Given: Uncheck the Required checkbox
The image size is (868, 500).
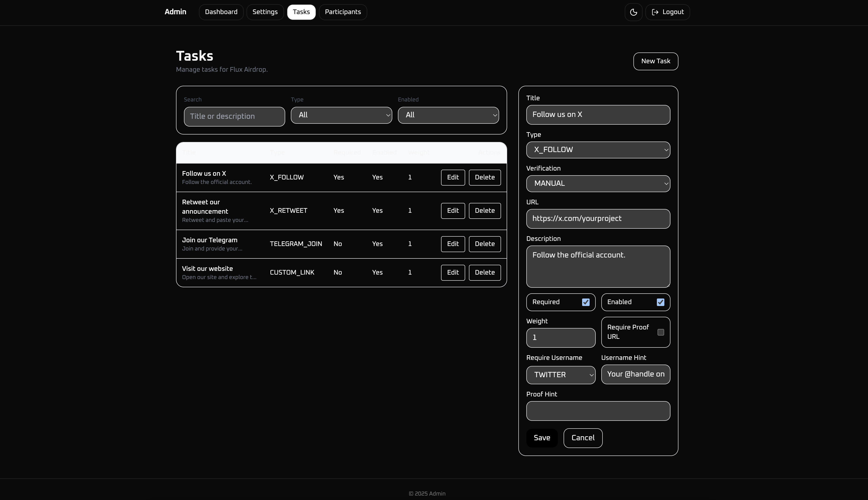Looking at the screenshot, I should [x=585, y=302].
